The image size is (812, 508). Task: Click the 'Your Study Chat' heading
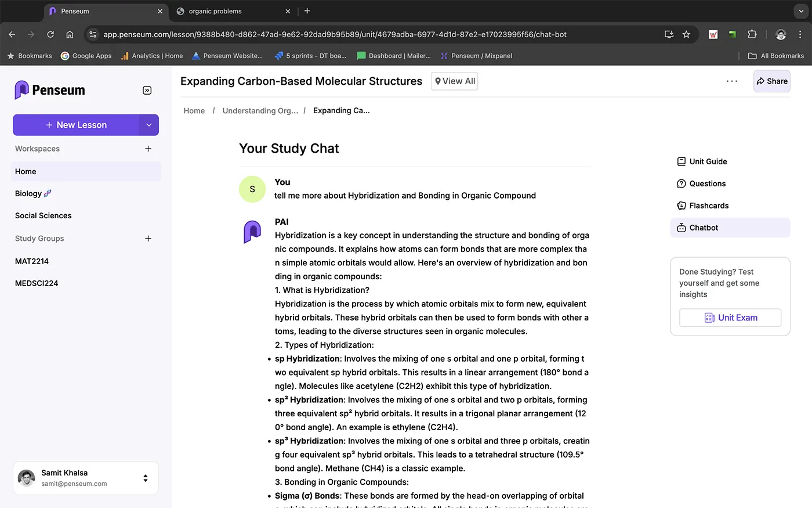289,149
